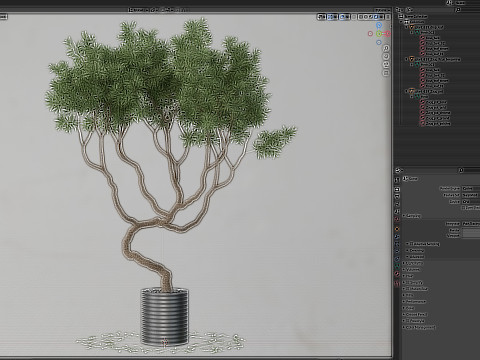Expand the Bake panel

pyautogui.click(x=408, y=308)
